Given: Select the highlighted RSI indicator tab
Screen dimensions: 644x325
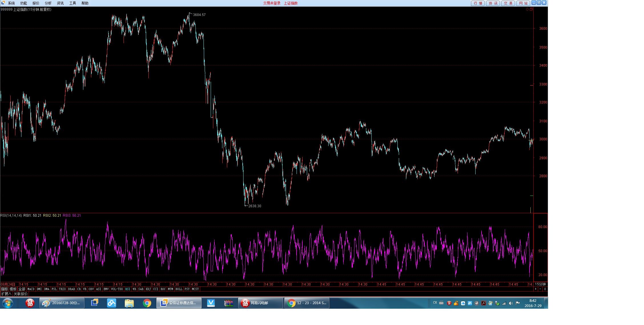Looking at the screenshot, I should (x=128, y=289).
